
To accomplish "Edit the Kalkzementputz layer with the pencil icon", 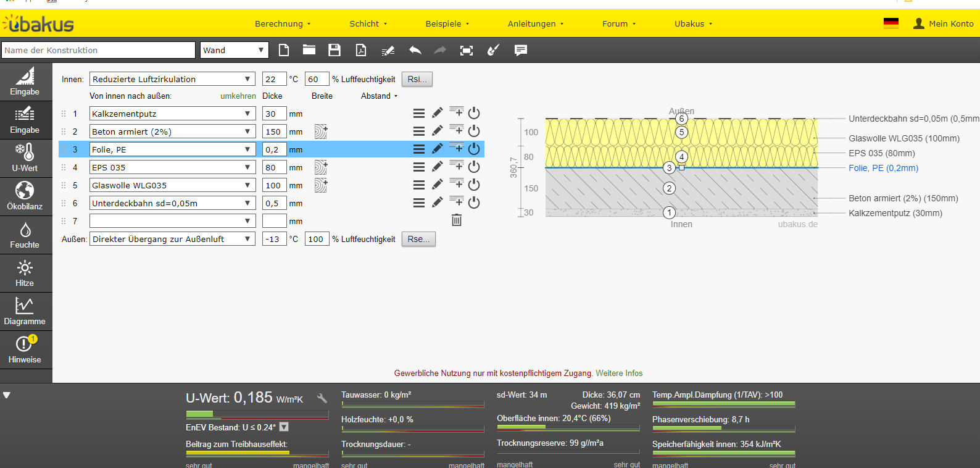I will tap(437, 113).
